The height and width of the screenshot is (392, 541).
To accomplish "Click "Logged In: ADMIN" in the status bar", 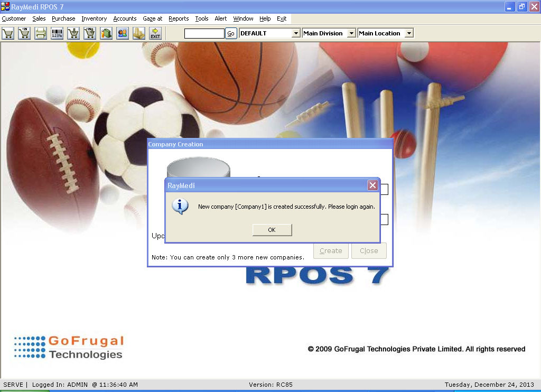I will (x=60, y=385).
